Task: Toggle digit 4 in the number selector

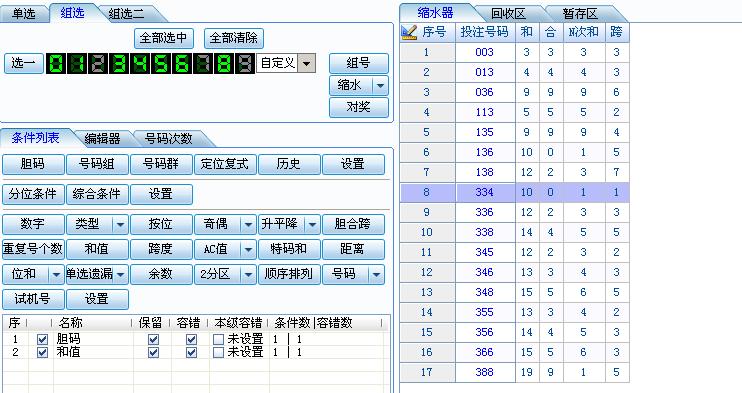Action: pyautogui.click(x=140, y=63)
